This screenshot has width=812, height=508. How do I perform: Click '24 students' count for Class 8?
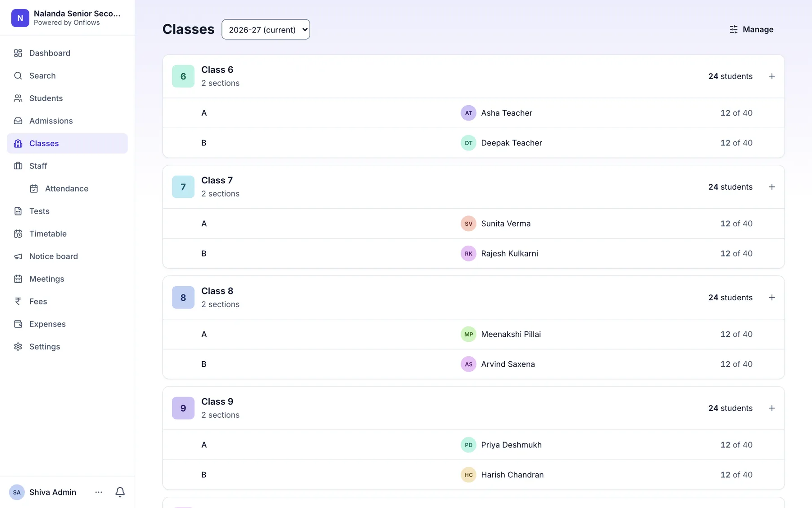pos(730,298)
